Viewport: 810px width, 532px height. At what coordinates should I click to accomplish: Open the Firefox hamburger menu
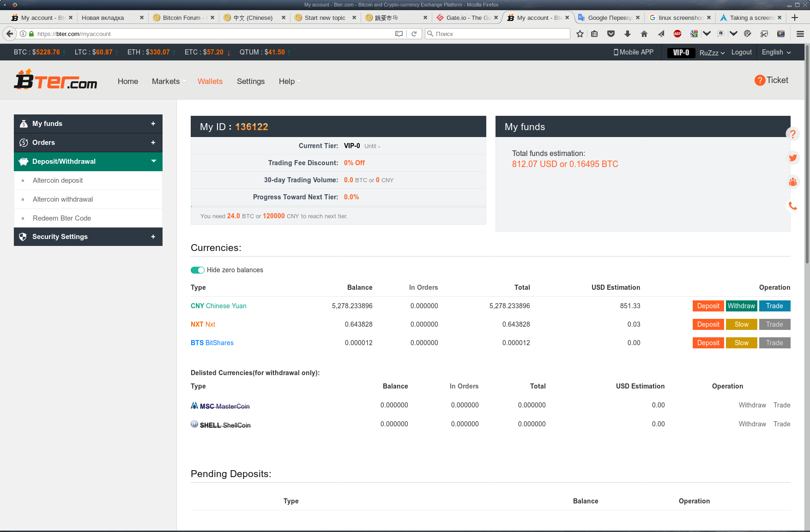800,34
